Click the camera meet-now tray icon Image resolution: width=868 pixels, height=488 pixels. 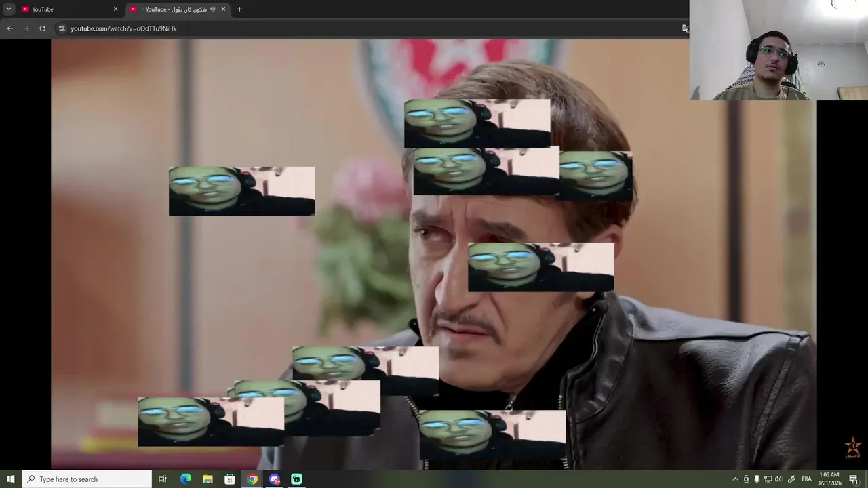(747, 479)
